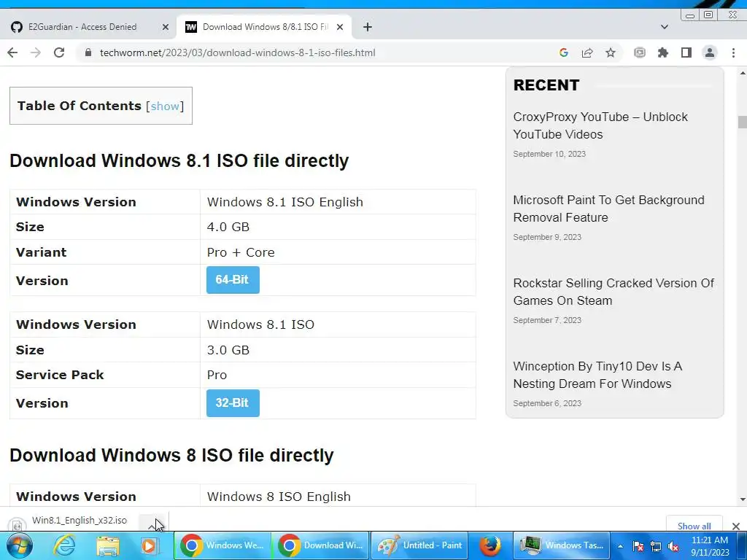The image size is (747, 560).
Task: Open Microsoft Paint Background Removal article
Action: coord(608,209)
